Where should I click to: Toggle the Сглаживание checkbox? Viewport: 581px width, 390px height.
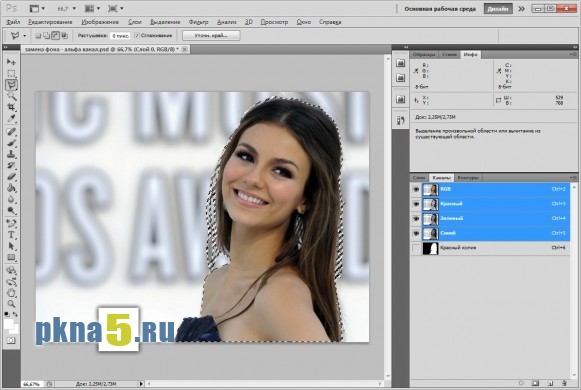tap(137, 35)
